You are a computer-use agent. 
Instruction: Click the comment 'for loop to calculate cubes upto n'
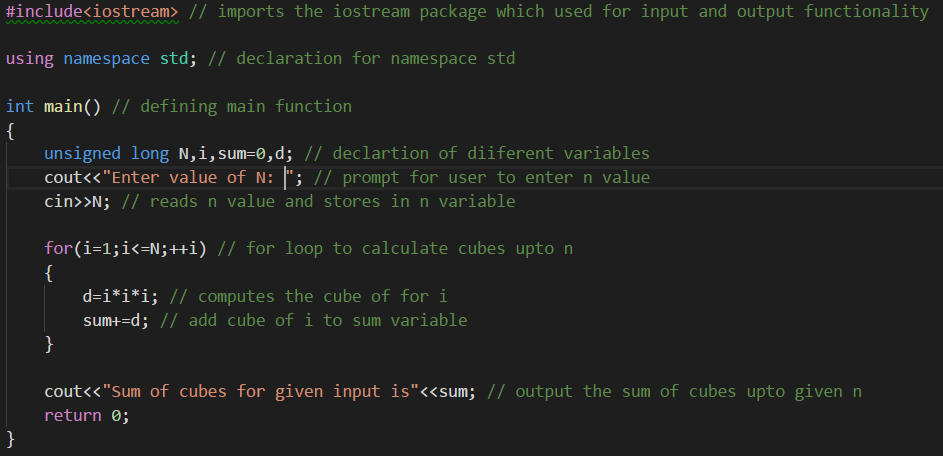[x=395, y=248]
